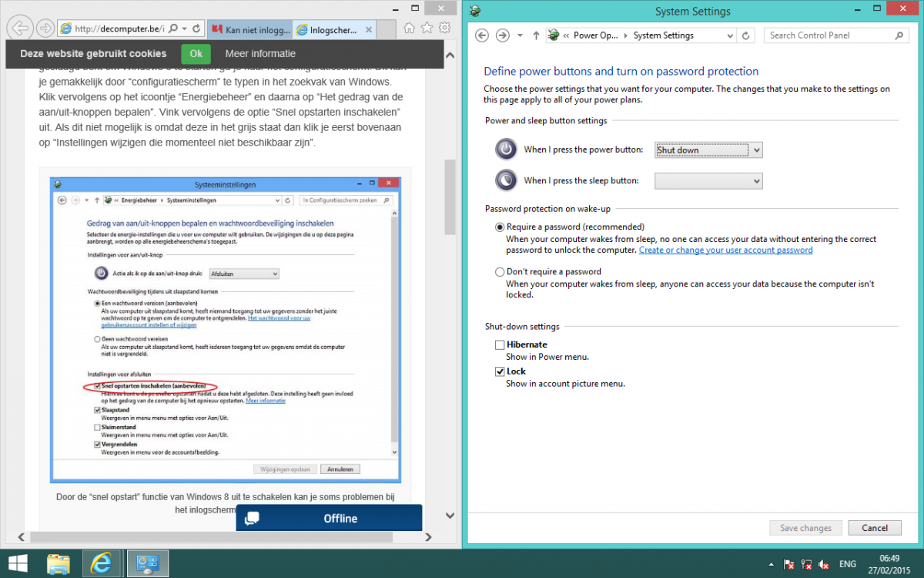Click the Control Panel icon in breadcrumb bar
924x578 pixels.
(x=553, y=35)
